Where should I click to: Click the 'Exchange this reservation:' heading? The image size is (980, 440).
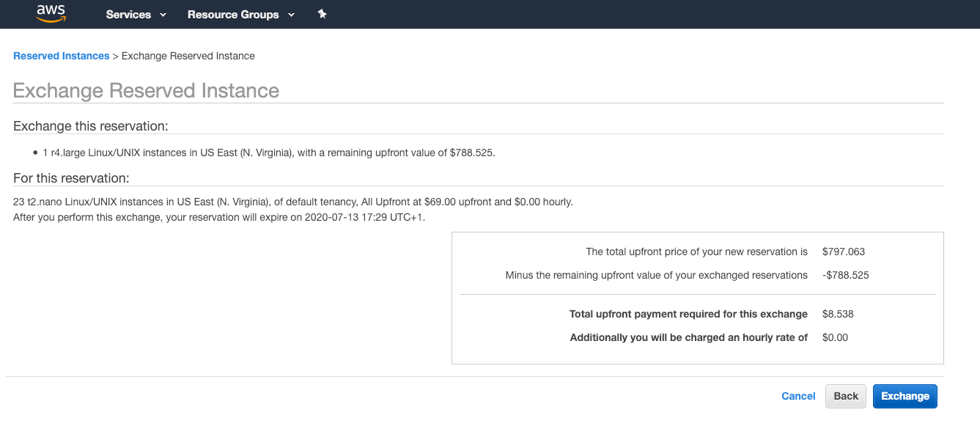(91, 126)
